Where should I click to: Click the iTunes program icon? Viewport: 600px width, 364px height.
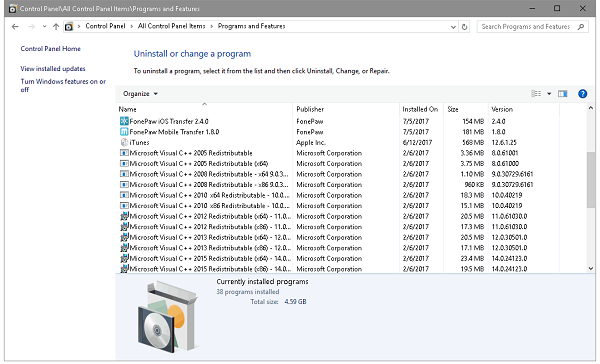[124, 142]
